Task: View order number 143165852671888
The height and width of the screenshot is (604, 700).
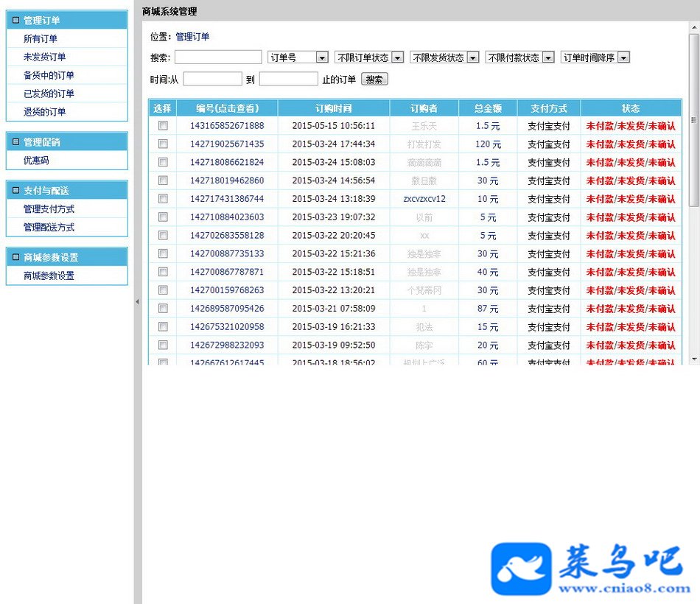Action: point(227,126)
